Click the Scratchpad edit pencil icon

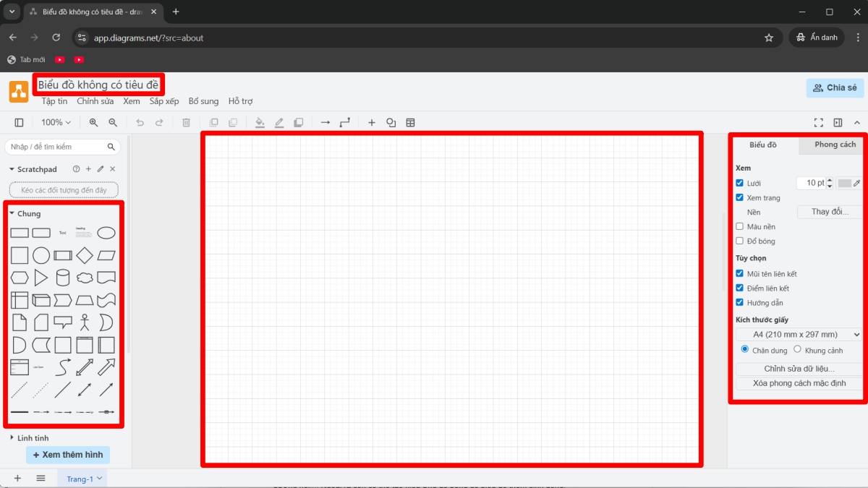[x=101, y=169]
